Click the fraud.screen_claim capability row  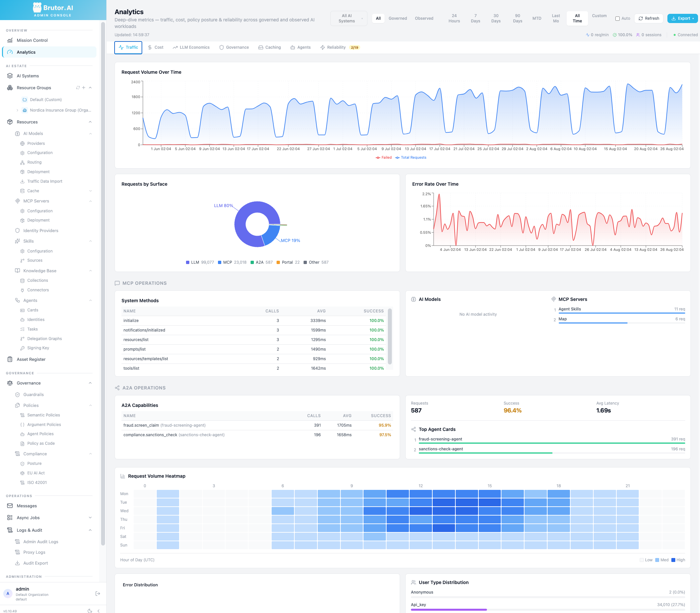[x=257, y=426]
